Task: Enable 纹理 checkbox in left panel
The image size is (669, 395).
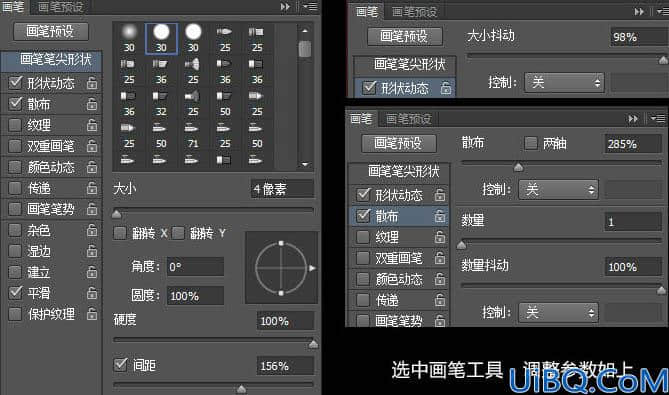Action: 15,125
